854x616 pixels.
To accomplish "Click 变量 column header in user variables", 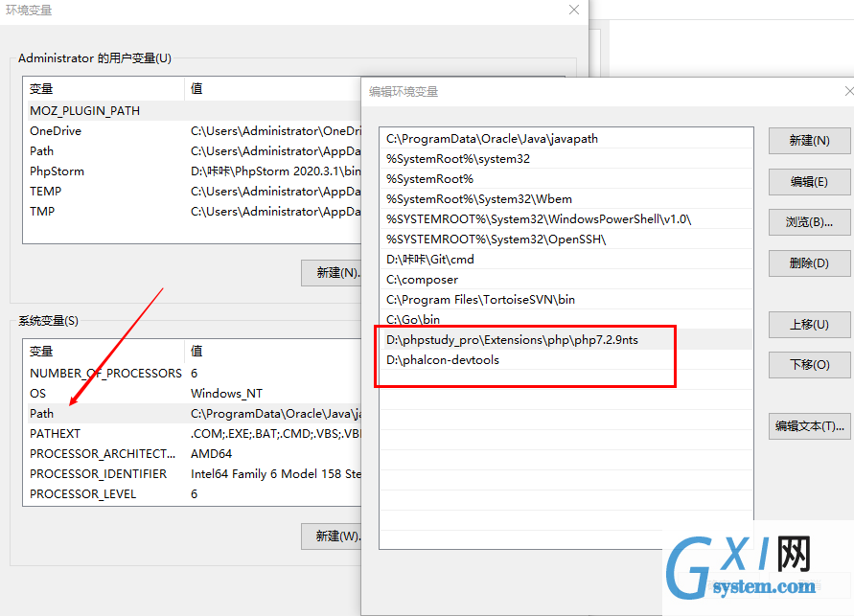I will [104, 89].
